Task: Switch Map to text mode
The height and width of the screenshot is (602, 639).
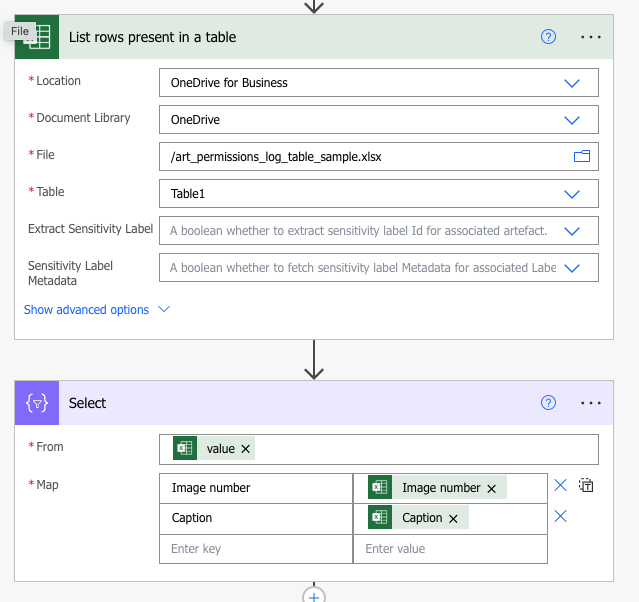Action: click(587, 486)
